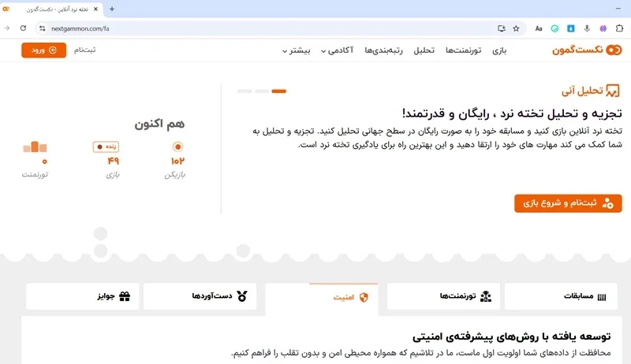Select the leftmost carousel slide indicator

pos(245,91)
